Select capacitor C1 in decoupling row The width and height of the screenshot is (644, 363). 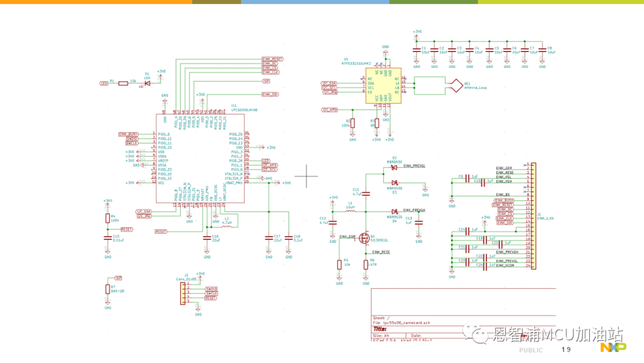pos(416,50)
